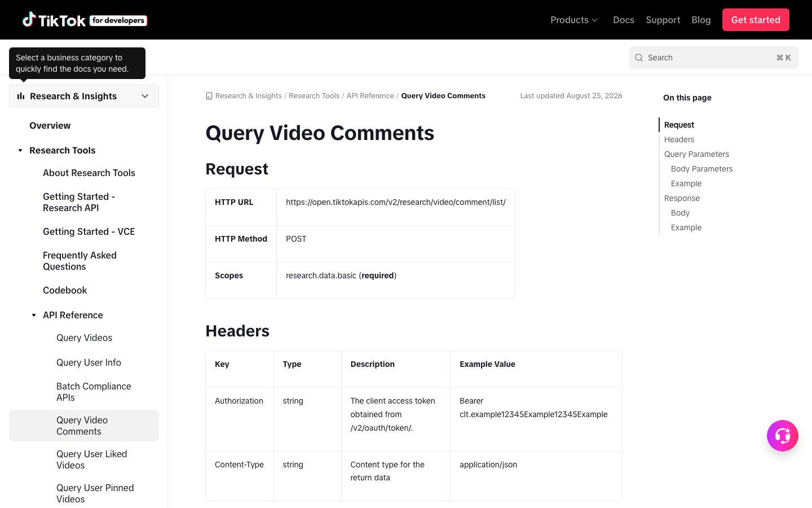Open Docs in the top navigation

pyautogui.click(x=624, y=20)
